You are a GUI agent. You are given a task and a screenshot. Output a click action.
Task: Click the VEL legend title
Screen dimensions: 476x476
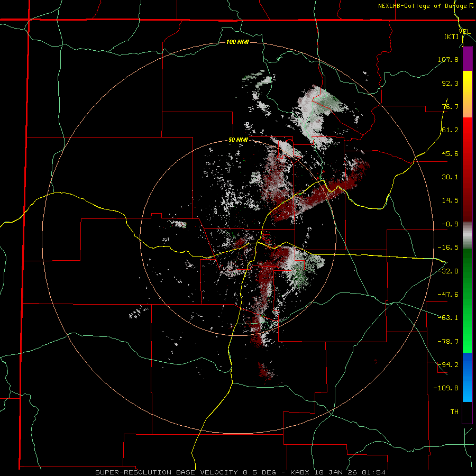tap(464, 32)
